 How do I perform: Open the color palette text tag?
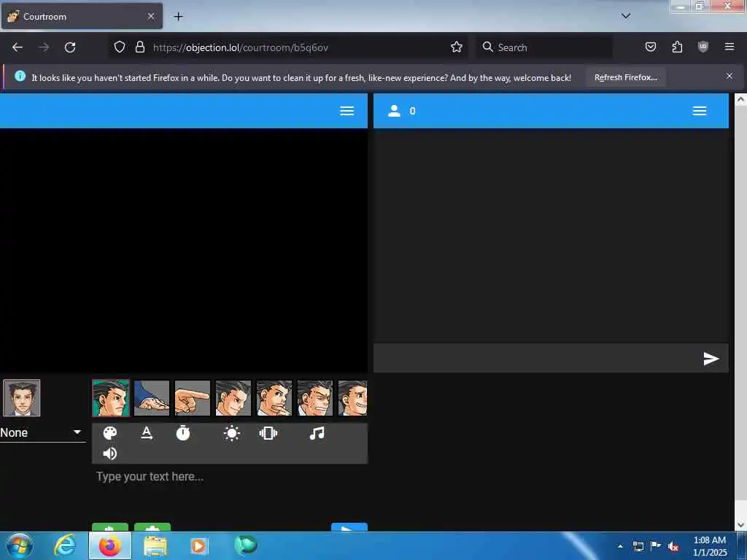[x=110, y=433]
